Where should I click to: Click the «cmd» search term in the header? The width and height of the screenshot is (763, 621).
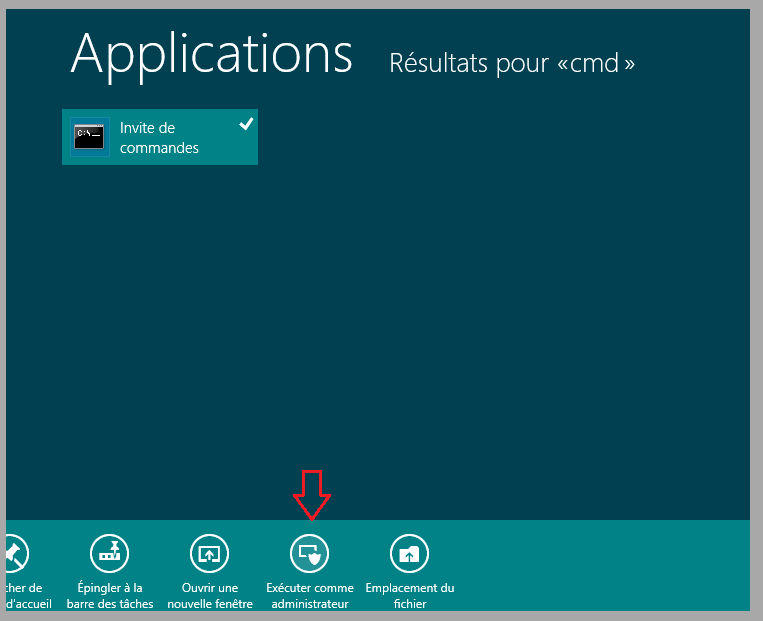(x=599, y=64)
